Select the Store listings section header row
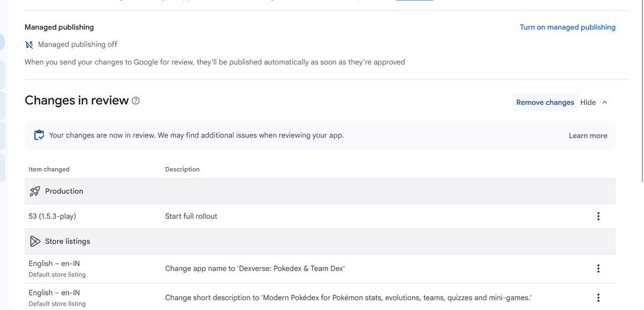 coord(320,241)
